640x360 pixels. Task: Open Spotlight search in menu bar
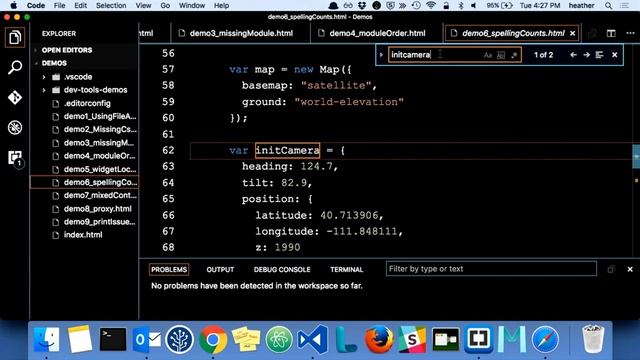pyautogui.click(x=608, y=5)
